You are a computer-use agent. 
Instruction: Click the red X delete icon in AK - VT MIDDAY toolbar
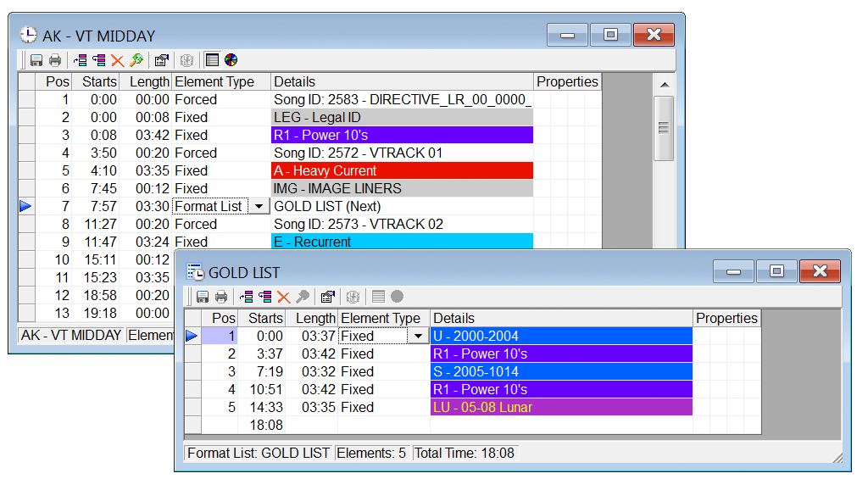[x=117, y=60]
